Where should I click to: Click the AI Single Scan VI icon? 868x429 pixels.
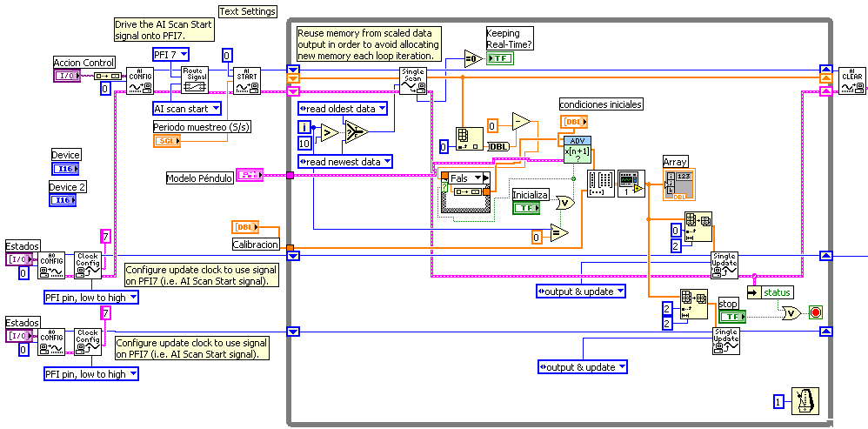coord(412,80)
